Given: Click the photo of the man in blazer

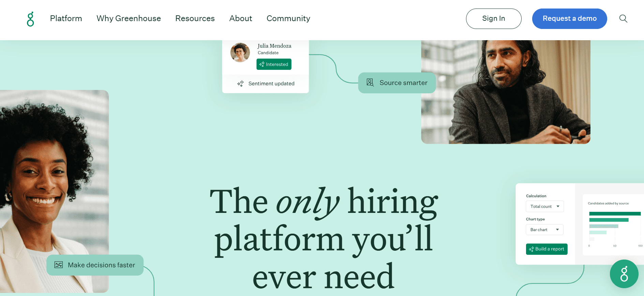Looking at the screenshot, I should click(506, 92).
